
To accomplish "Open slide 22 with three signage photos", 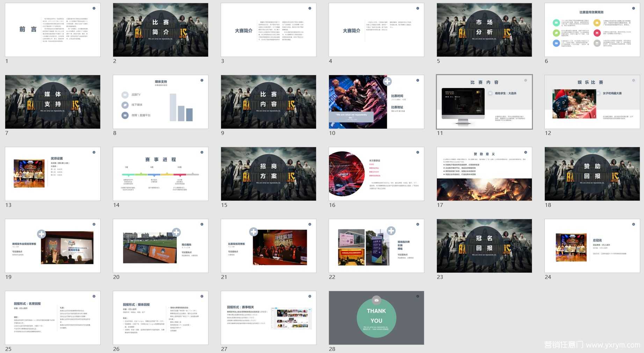I will coord(376,246).
